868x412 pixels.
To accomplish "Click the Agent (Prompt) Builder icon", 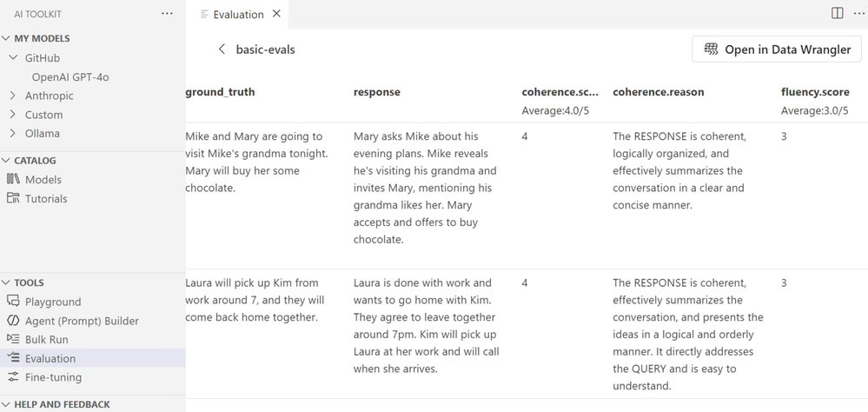I will coord(13,321).
